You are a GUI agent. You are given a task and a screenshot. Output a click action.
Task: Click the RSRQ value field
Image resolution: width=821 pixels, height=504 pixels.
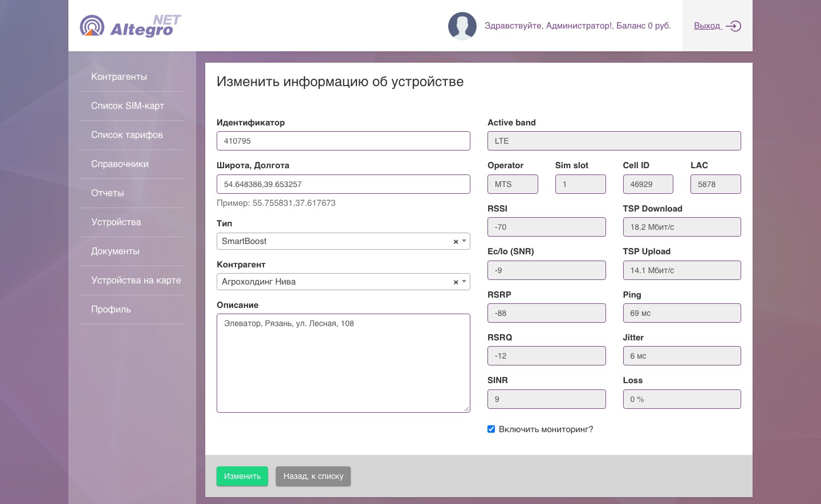click(x=547, y=356)
